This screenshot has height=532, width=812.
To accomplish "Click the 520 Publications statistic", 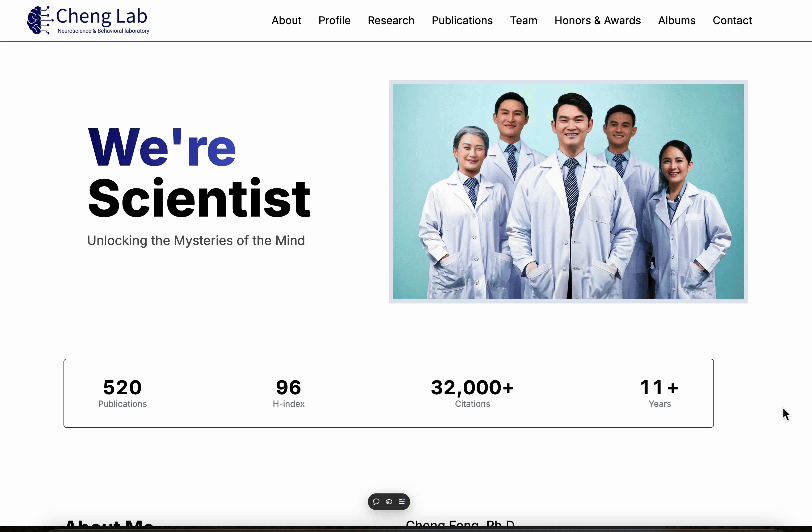I will 122,393.
